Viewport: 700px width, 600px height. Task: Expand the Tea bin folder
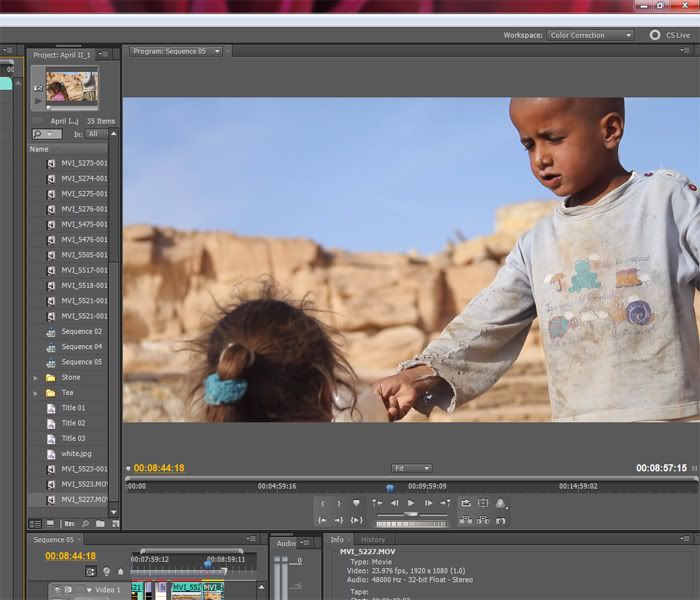pos(36,393)
